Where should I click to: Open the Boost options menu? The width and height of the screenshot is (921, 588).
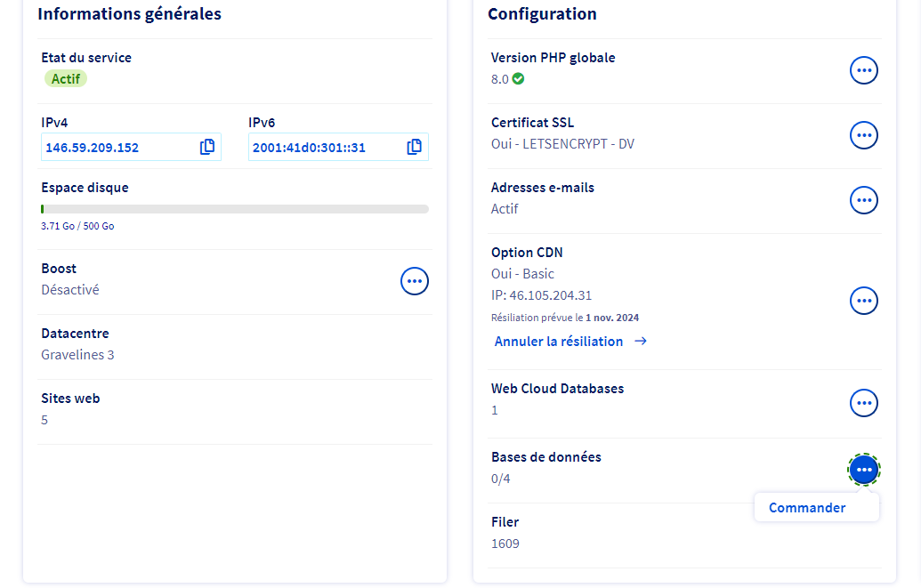415,281
